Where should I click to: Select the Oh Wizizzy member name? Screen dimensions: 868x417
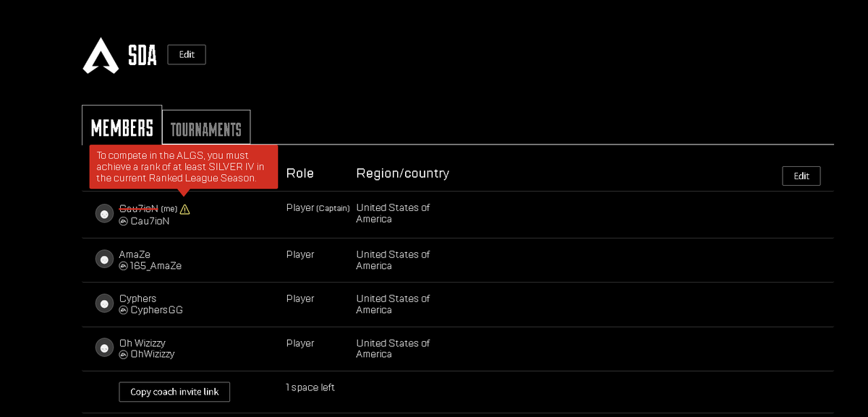tap(142, 343)
